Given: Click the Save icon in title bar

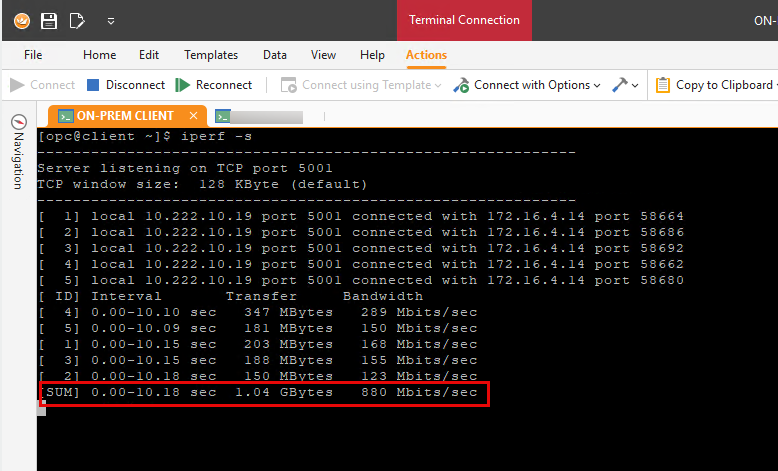Looking at the screenshot, I should (x=49, y=20).
